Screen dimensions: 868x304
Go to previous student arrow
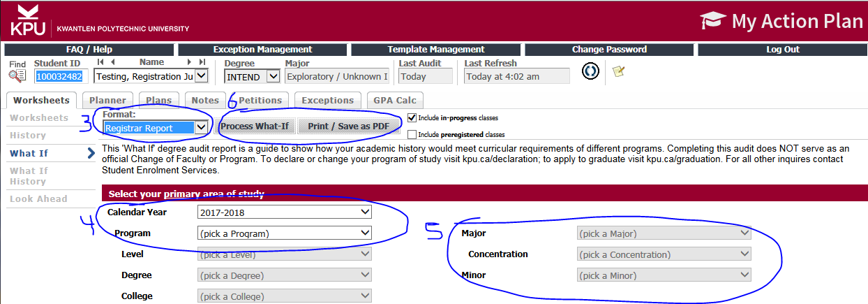click(111, 62)
